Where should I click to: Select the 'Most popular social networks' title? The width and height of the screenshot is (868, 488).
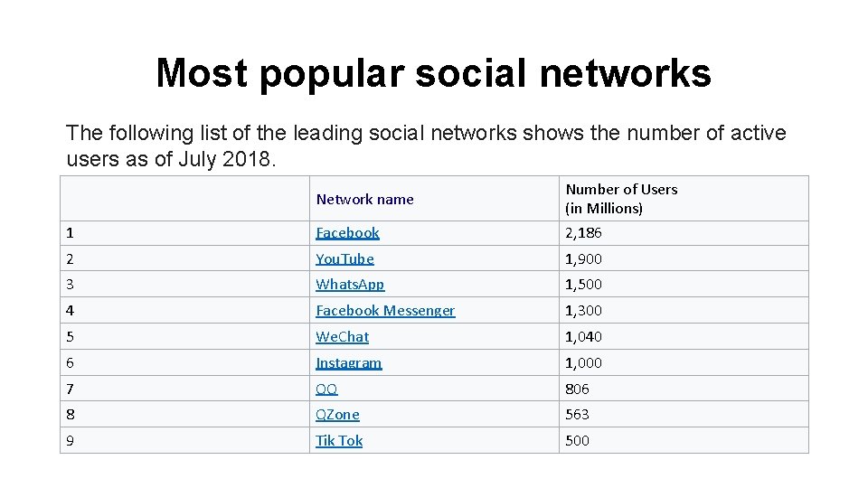pyautogui.click(x=433, y=73)
